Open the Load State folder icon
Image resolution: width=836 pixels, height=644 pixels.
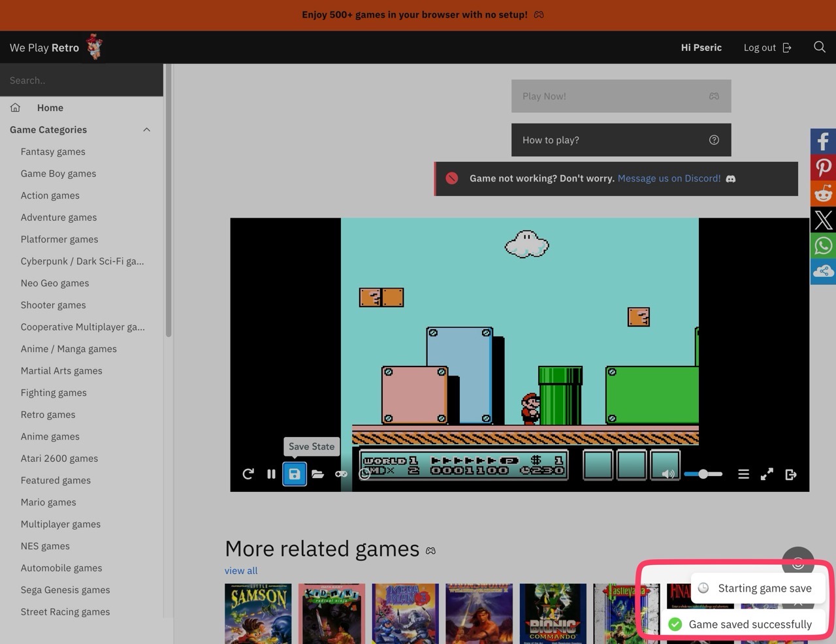click(x=318, y=474)
